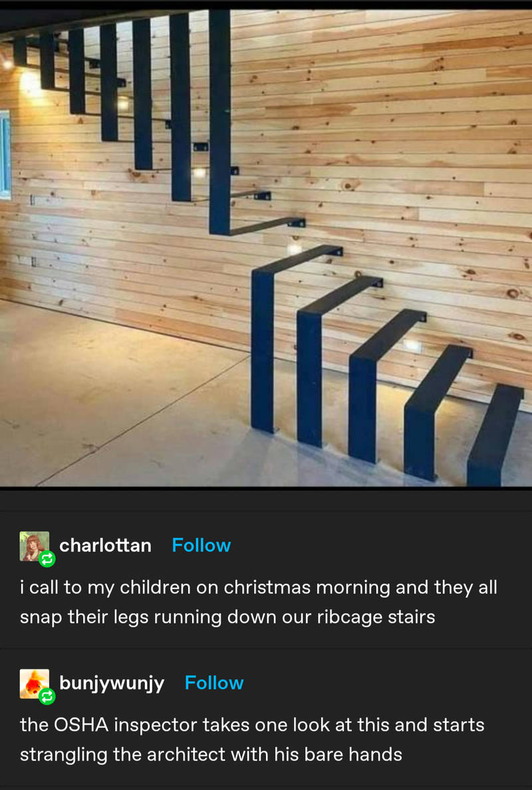Screen dimensions: 532x790
Task: Follow the bunjywunjy blog
Action: click(214, 683)
